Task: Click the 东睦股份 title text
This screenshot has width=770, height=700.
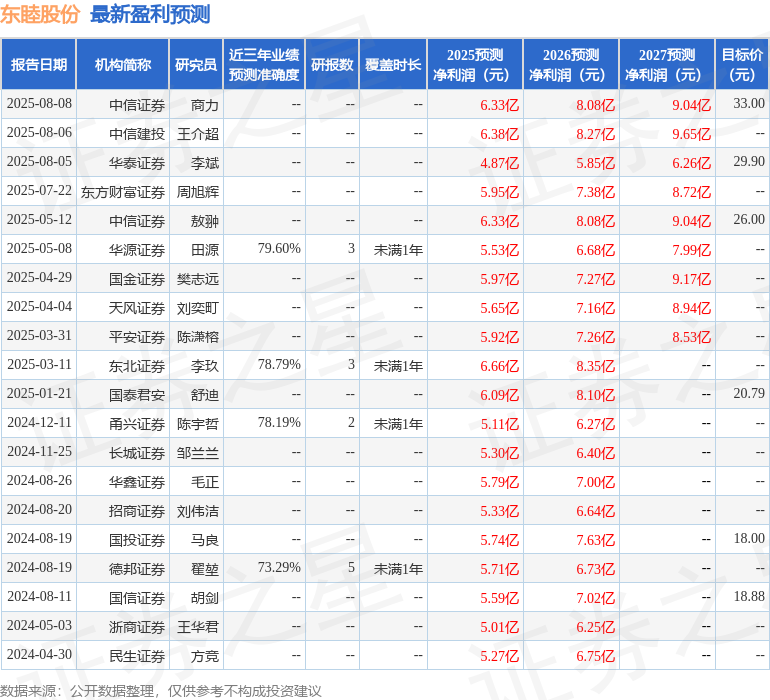Action: pyautogui.click(x=40, y=14)
